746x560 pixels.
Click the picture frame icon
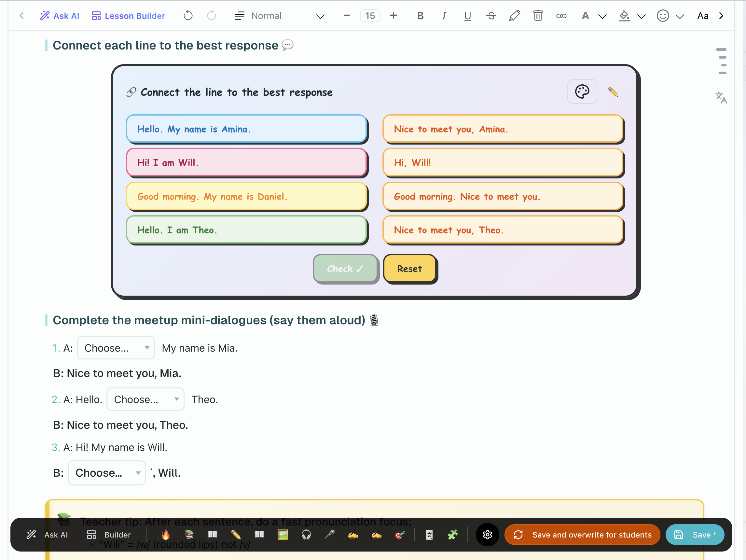tap(283, 535)
